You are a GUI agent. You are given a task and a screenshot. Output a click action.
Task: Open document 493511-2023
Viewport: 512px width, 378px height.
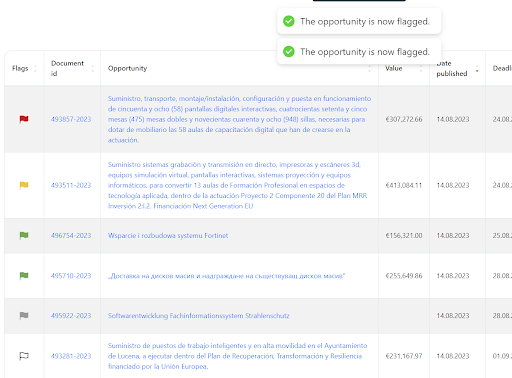[71, 185]
